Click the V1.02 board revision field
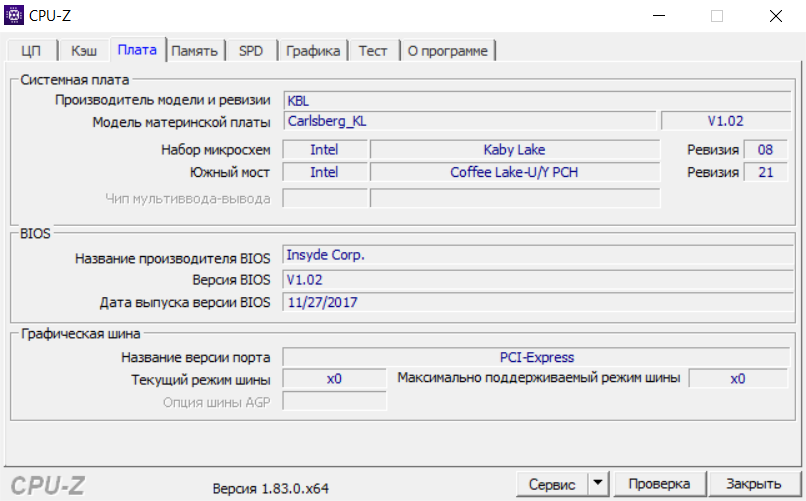806x501 pixels. coord(726,121)
